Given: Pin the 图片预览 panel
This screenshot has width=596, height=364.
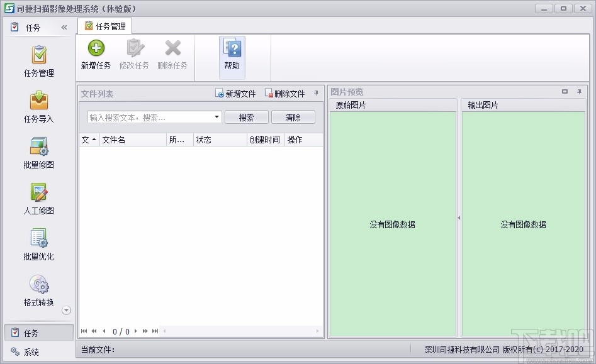Looking at the screenshot, I should (579, 92).
